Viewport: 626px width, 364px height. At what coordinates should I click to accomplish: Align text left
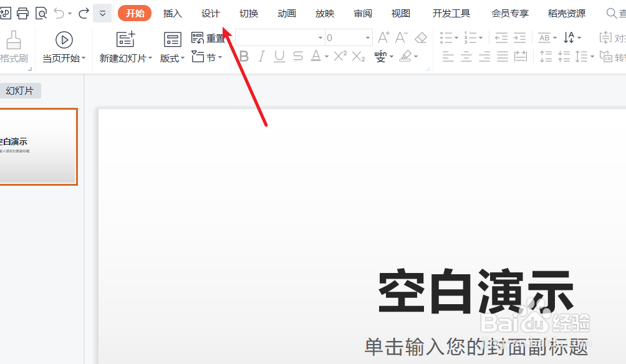pyautogui.click(x=448, y=57)
